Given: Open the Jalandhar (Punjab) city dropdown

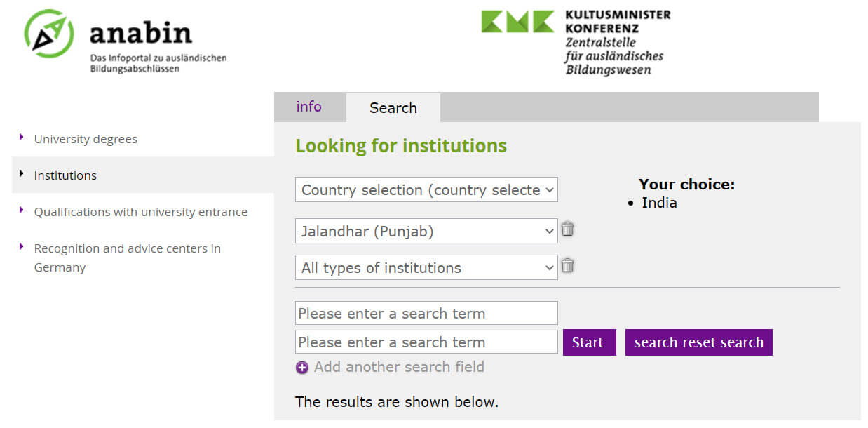Looking at the screenshot, I should tap(426, 231).
